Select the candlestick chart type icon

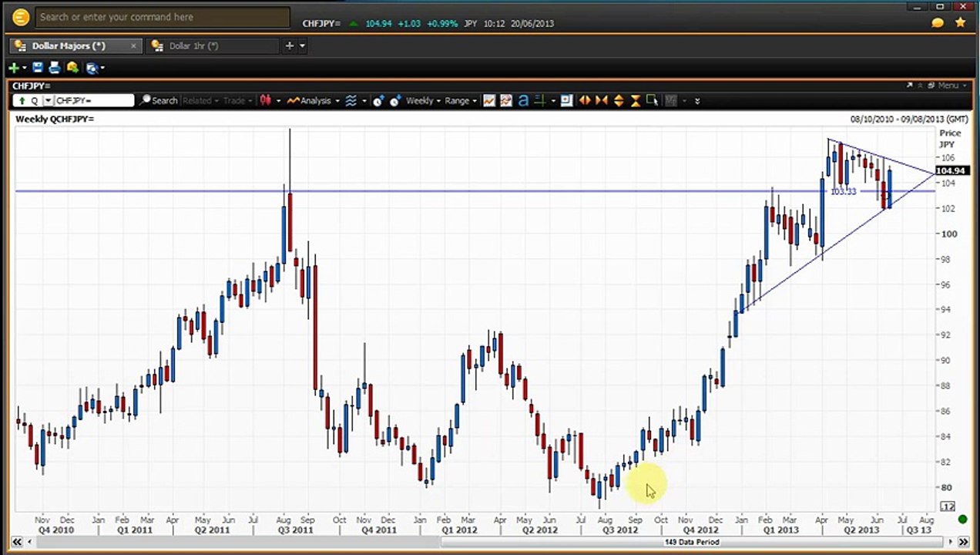(x=265, y=100)
